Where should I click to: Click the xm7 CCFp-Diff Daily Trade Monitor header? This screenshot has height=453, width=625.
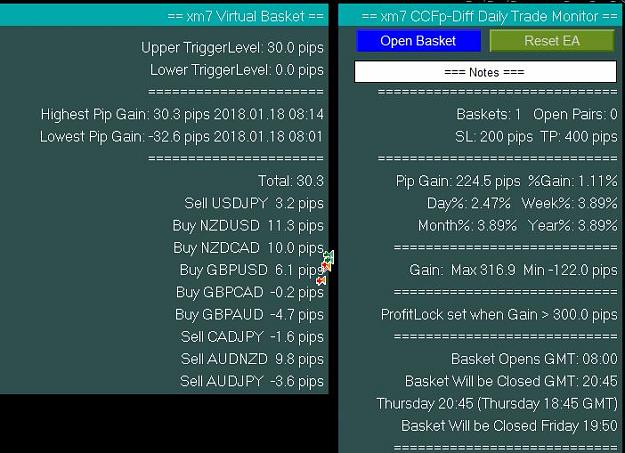(482, 16)
